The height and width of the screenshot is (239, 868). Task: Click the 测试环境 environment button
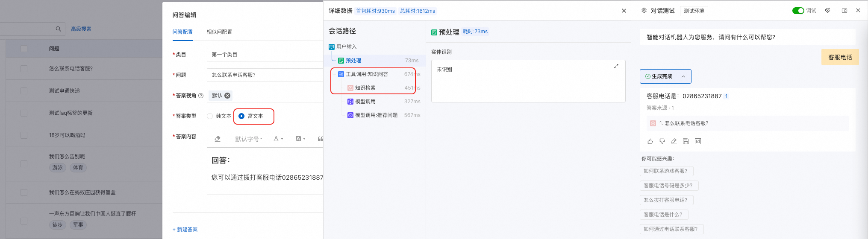(694, 11)
